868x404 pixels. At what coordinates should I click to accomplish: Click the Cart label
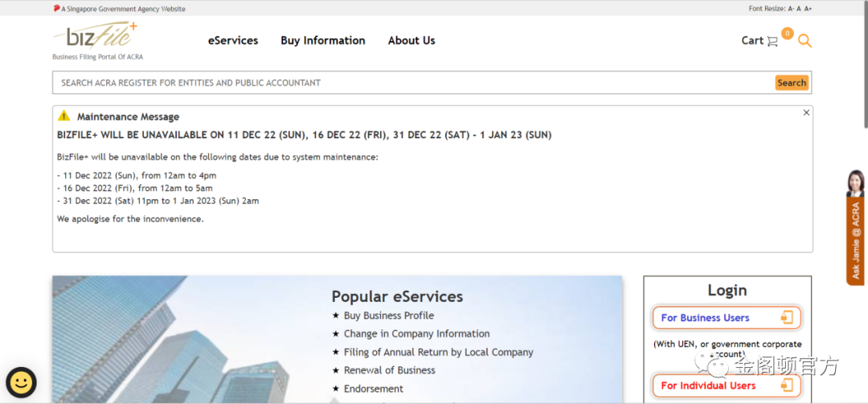(x=752, y=40)
